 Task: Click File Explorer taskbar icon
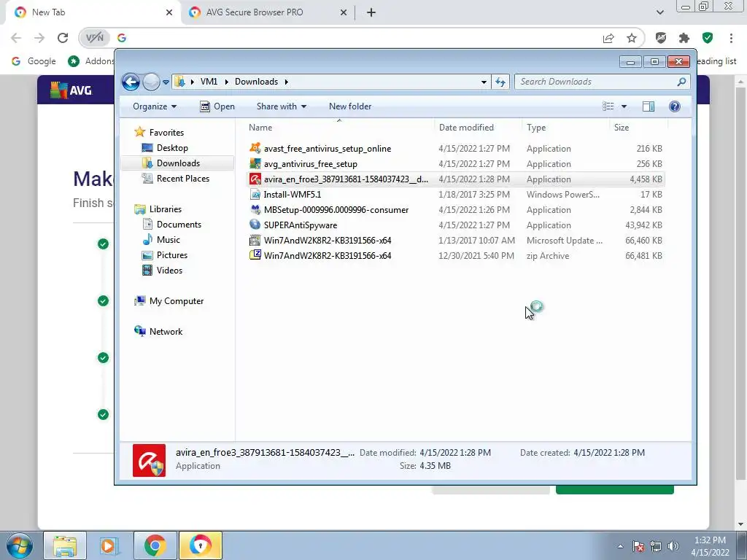(x=65, y=545)
